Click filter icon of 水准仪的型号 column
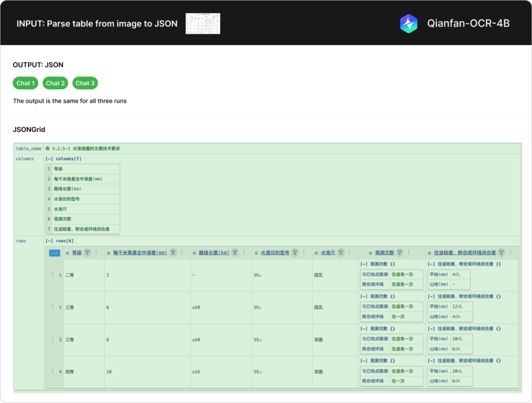This screenshot has width=532, height=403. pos(295,253)
